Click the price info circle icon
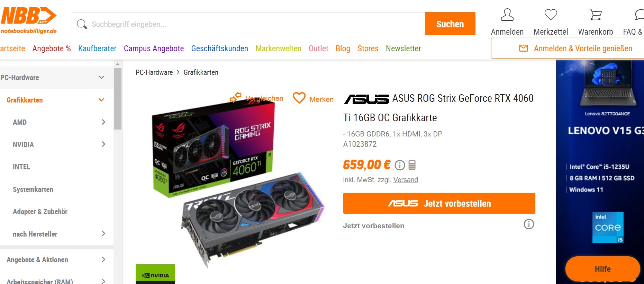This screenshot has width=644, height=284. pos(400,165)
